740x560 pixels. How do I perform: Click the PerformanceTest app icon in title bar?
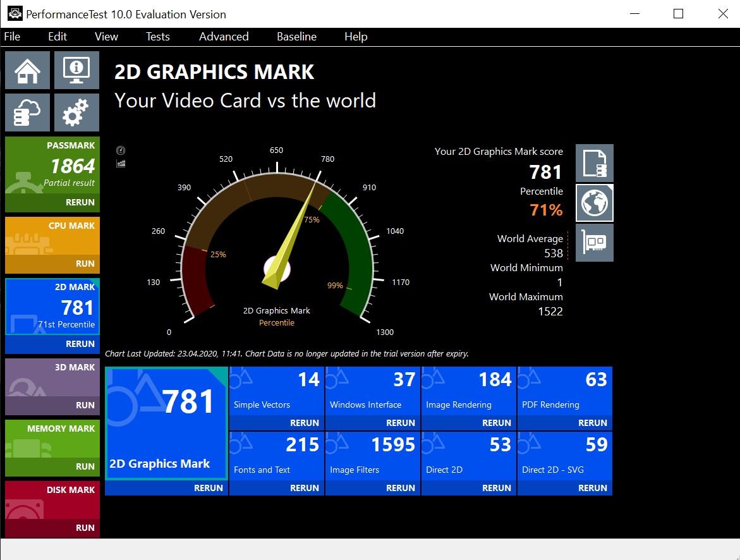[x=15, y=14]
